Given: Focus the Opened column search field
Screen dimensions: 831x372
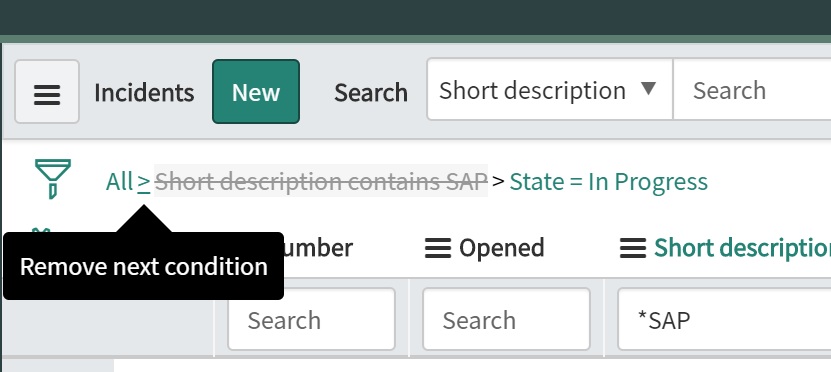Looking at the screenshot, I should tap(506, 320).
